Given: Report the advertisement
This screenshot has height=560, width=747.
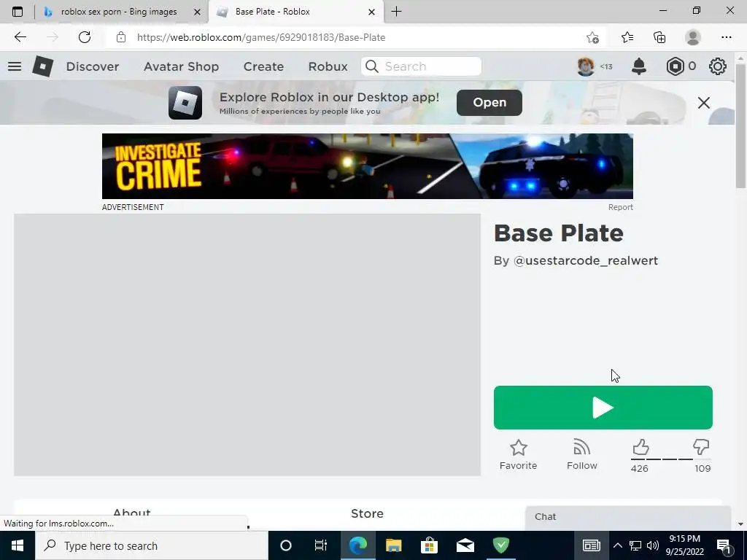Looking at the screenshot, I should [x=620, y=207].
